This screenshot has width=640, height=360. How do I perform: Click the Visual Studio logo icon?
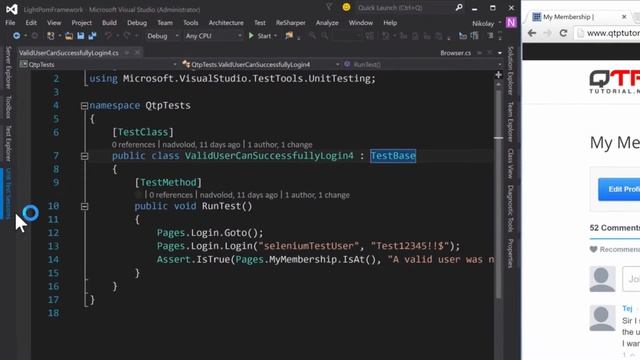pos(11,9)
